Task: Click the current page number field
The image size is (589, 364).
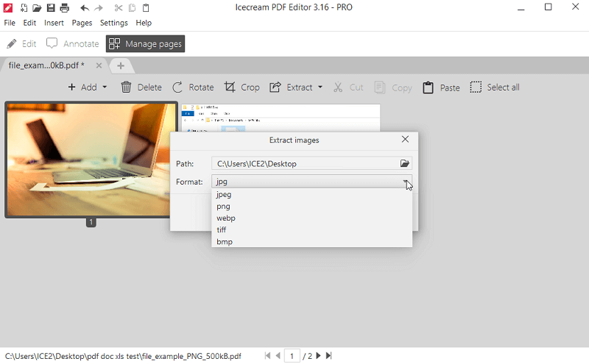Action: (292, 356)
